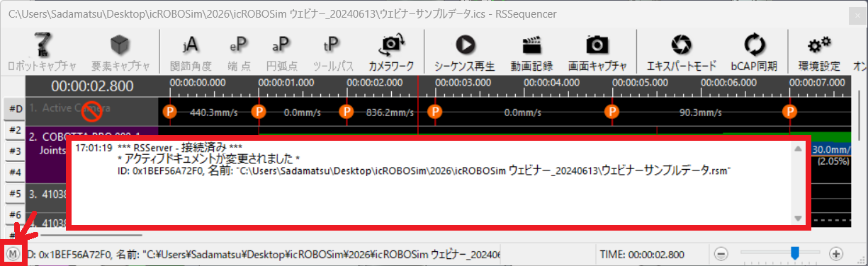Click the 0.0mm/s segment after the 3s marker

click(523, 112)
